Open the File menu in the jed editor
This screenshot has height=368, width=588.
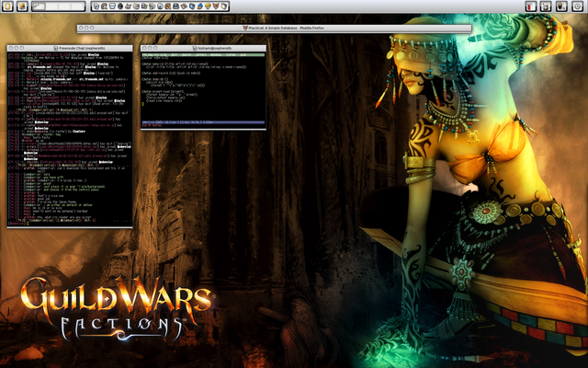[x=164, y=55]
